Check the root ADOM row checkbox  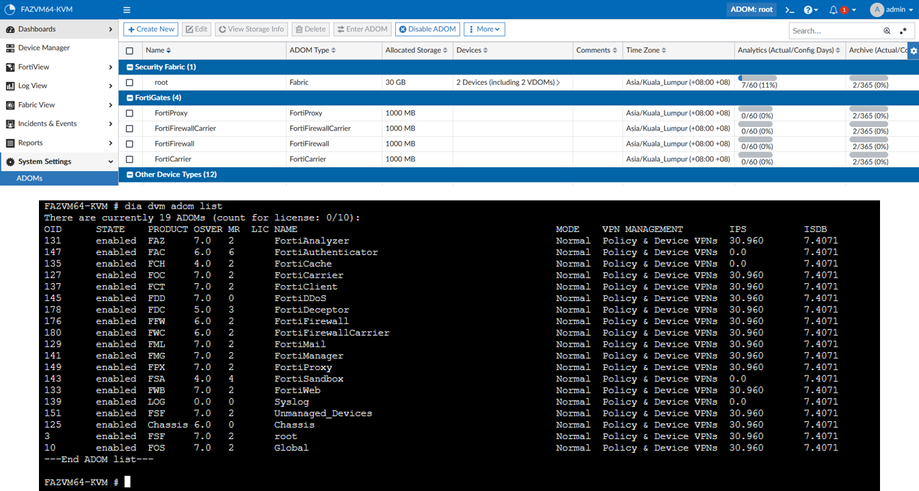click(x=130, y=83)
